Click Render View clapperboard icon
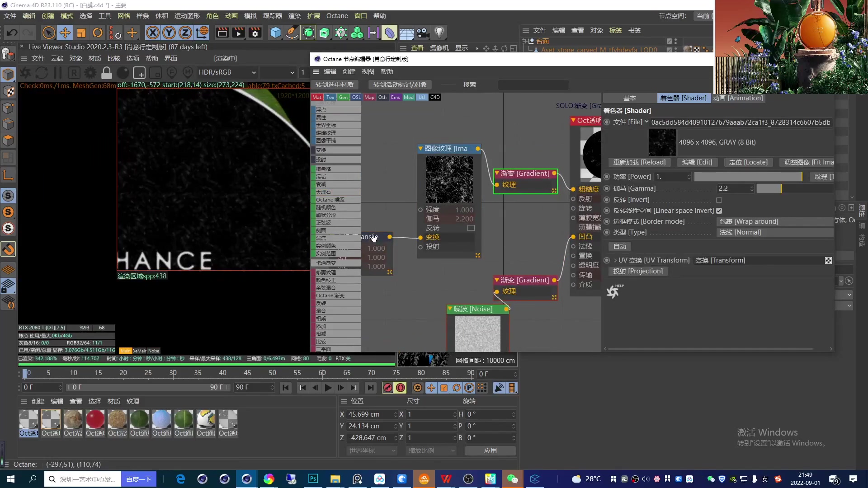868x488 pixels. 222,33
